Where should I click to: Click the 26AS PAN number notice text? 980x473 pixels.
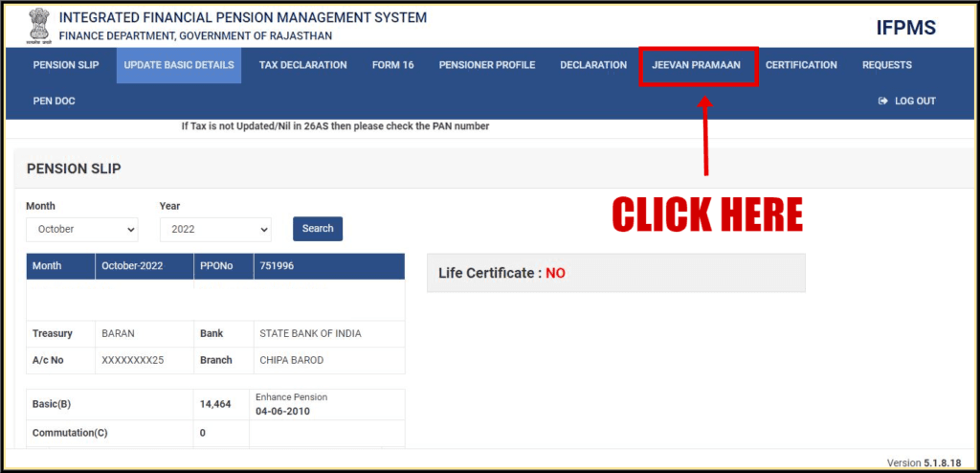(335, 126)
